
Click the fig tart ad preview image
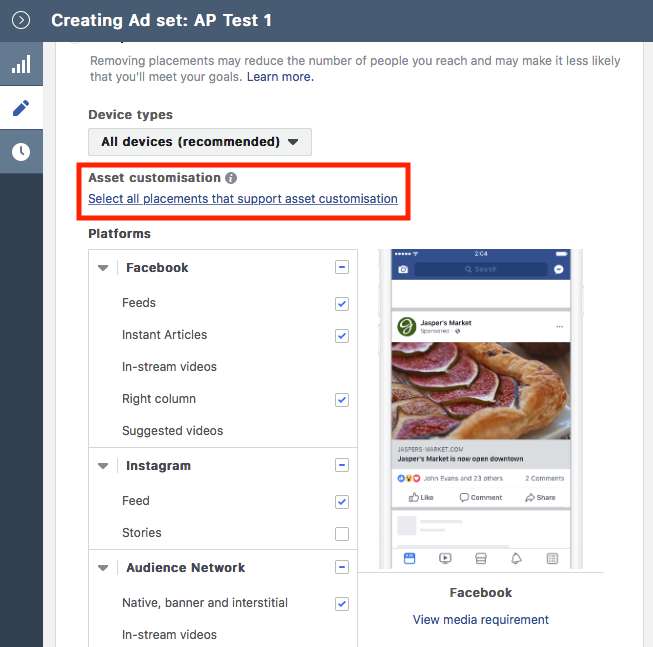480,390
